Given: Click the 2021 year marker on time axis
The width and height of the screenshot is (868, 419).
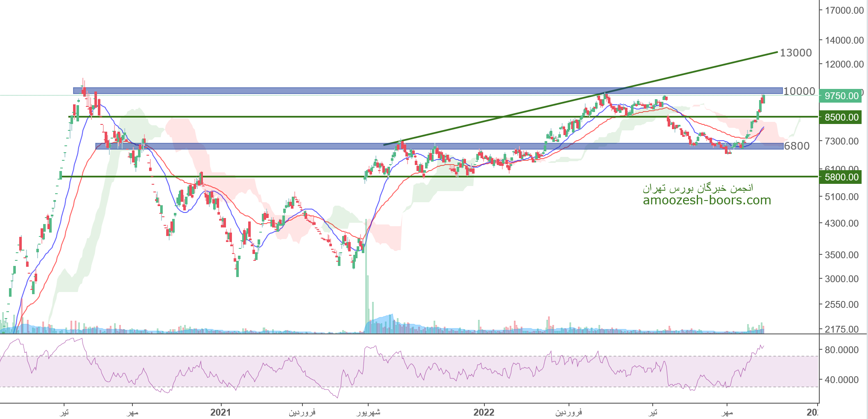Looking at the screenshot, I should [220, 412].
